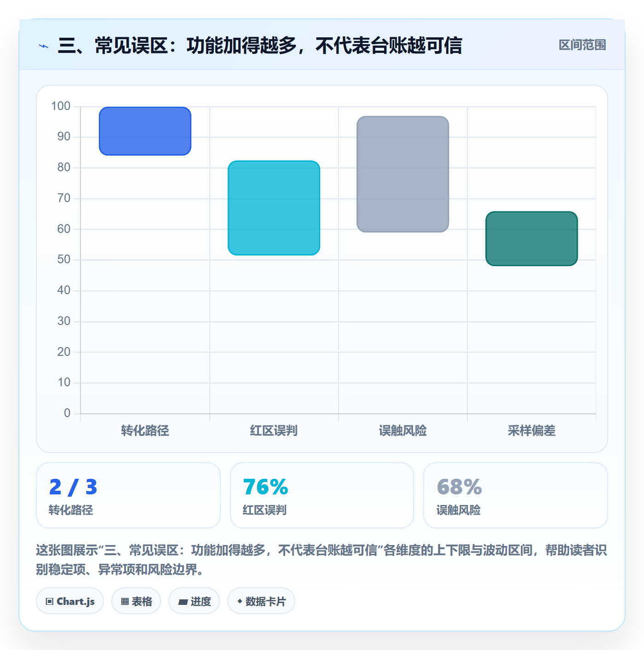
Task: Open the 76% 红区误判 data card
Action: click(322, 495)
